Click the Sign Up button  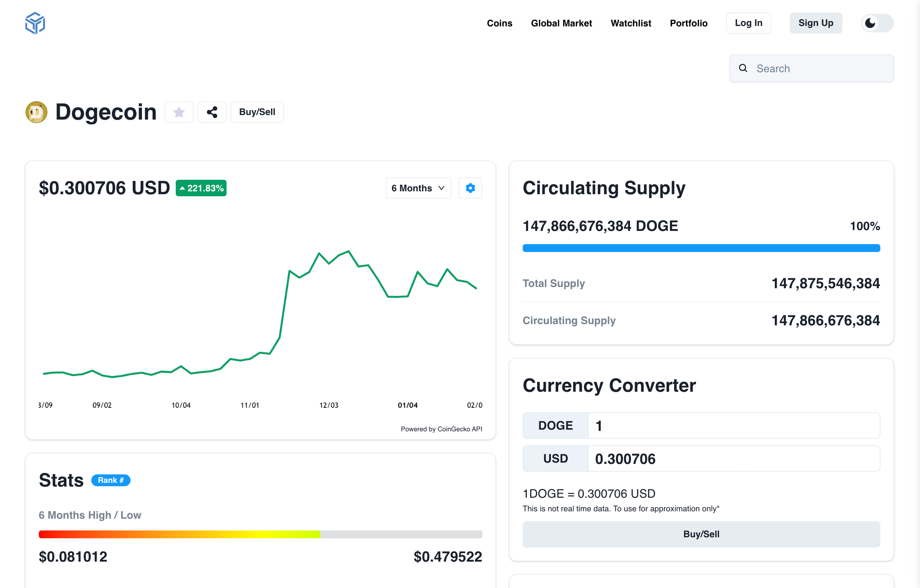pyautogui.click(x=816, y=23)
